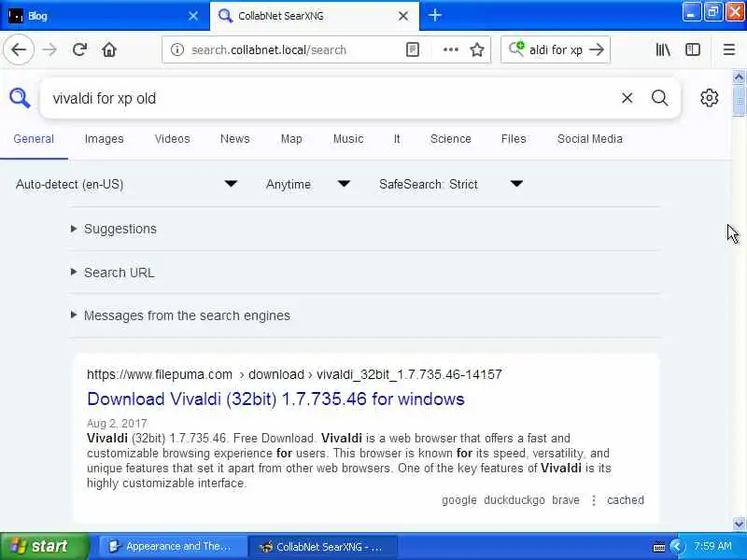Click the on-screen keyboard tray icon
Viewport: 747px width, 560px height.
[659, 547]
